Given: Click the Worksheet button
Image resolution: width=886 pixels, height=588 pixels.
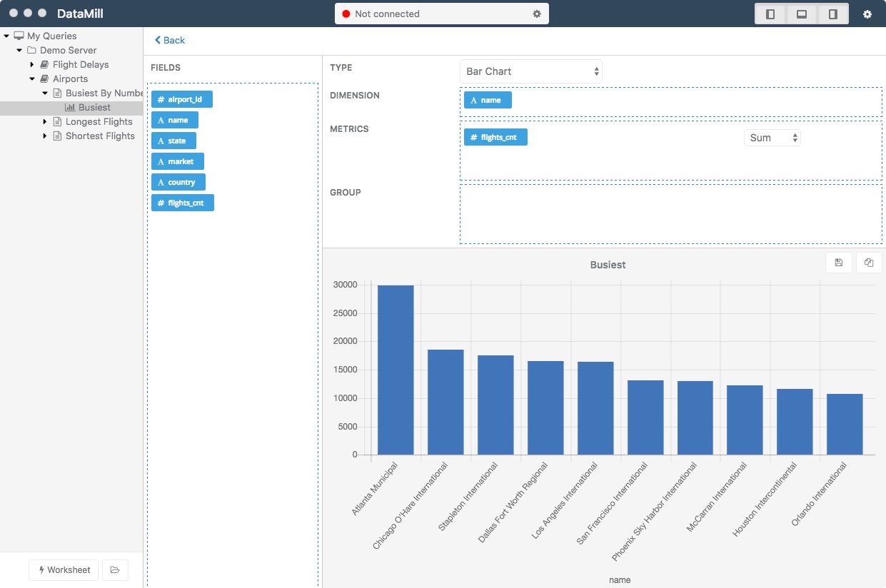Looking at the screenshot, I should [64, 569].
